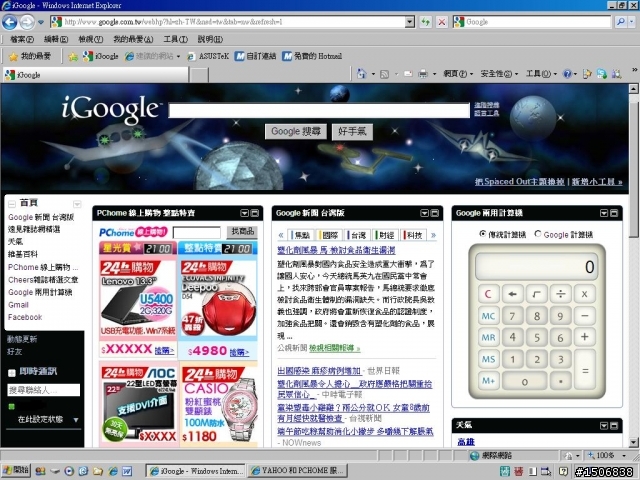Screen dimensions: 640x480
Task: Open the 檢視(V) menu
Action: (x=90, y=40)
